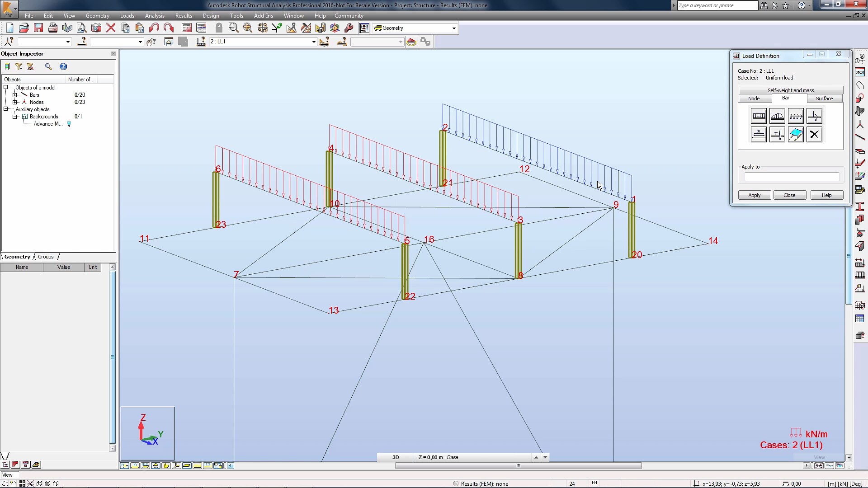Toggle local systems display button
The width and height of the screenshot is (868, 488).
176,465
